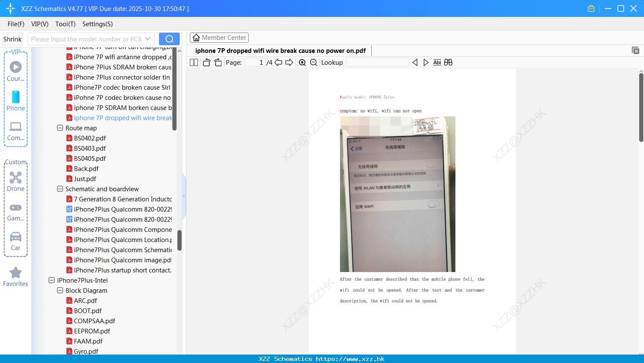This screenshot has height=363, width=644.
Task: Open Back.pdf
Action: 82,168
